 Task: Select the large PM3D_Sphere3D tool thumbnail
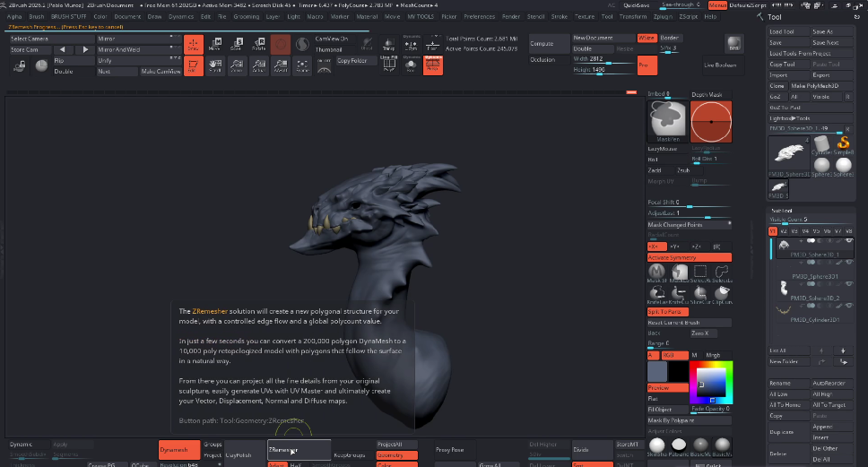(789, 155)
